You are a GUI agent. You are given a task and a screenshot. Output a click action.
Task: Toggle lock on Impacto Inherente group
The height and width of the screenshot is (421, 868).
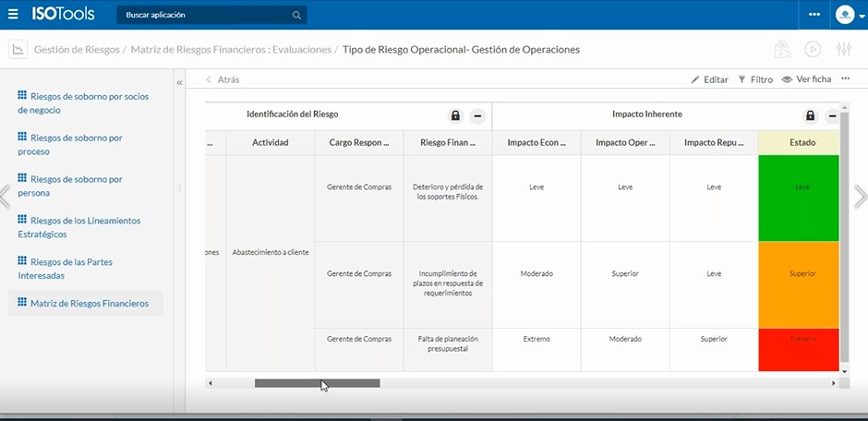[810, 115]
